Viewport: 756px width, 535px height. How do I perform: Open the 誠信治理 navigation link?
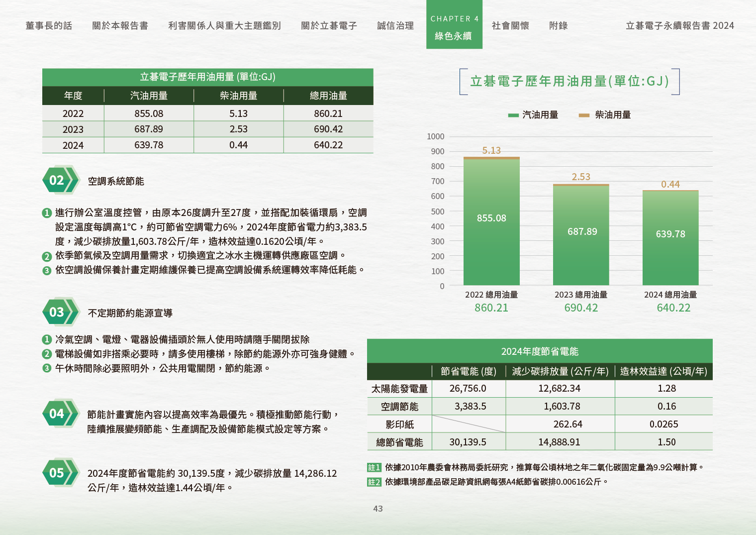click(395, 26)
